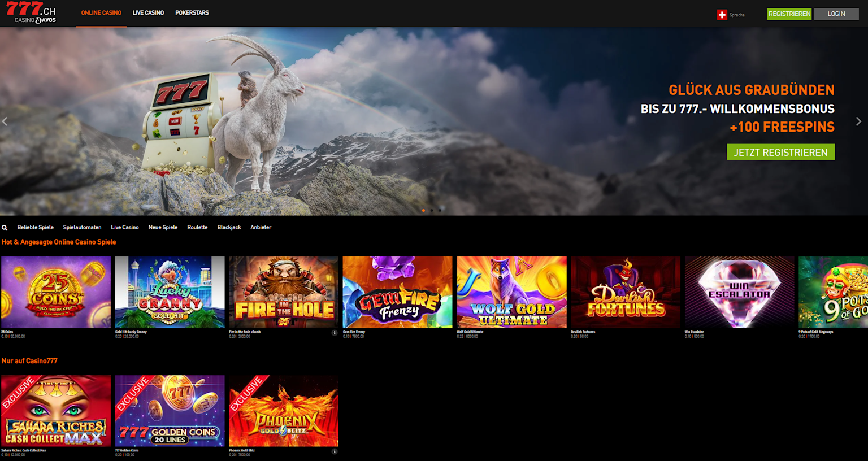The image size is (868, 461).
Task: Open info icon for Fire in the Hole xBomb
Action: [335, 333]
